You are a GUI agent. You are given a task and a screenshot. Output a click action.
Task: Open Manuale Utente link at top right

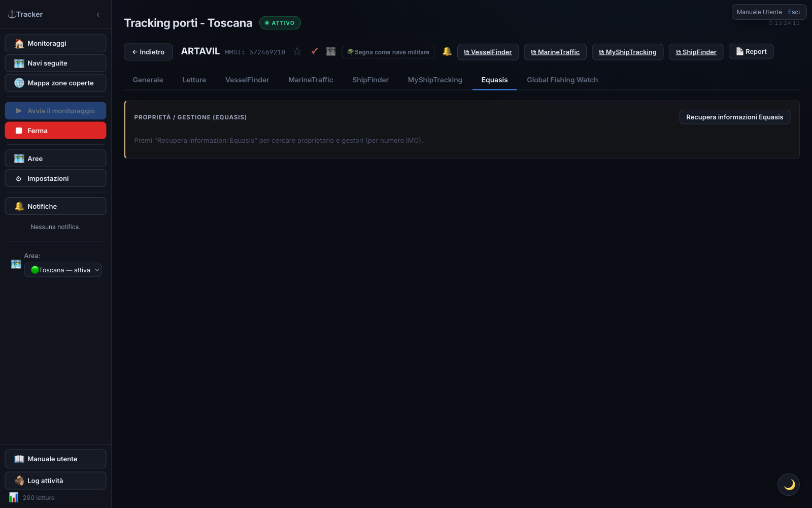pyautogui.click(x=759, y=12)
